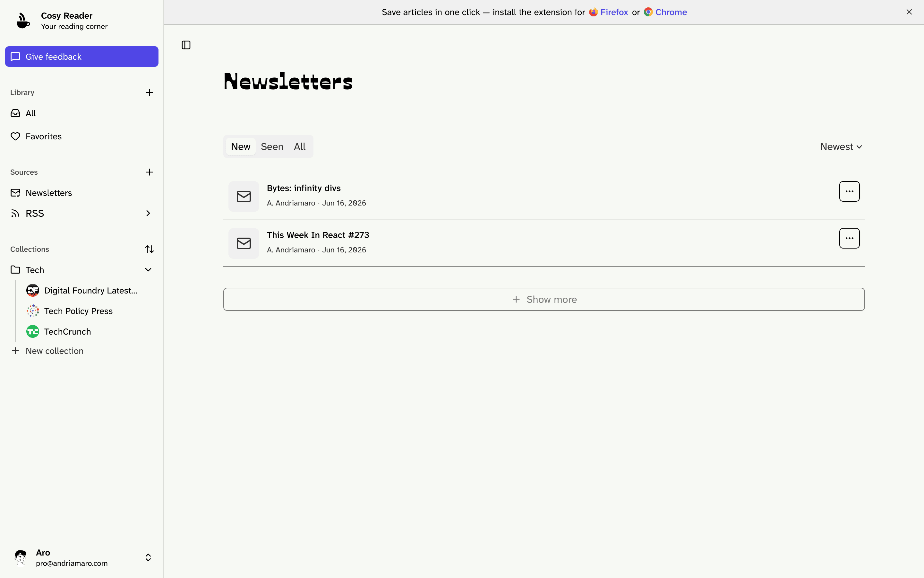Viewport: 924px width, 578px height.
Task: Click the Aro user avatar
Action: pyautogui.click(x=21, y=557)
